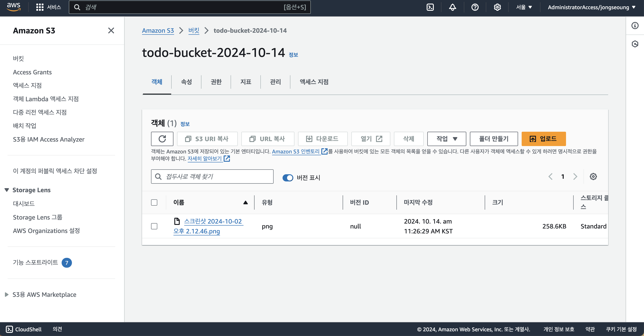The image size is (644, 336).
Task: Open the info panel icon on the right
Action: coord(635,26)
